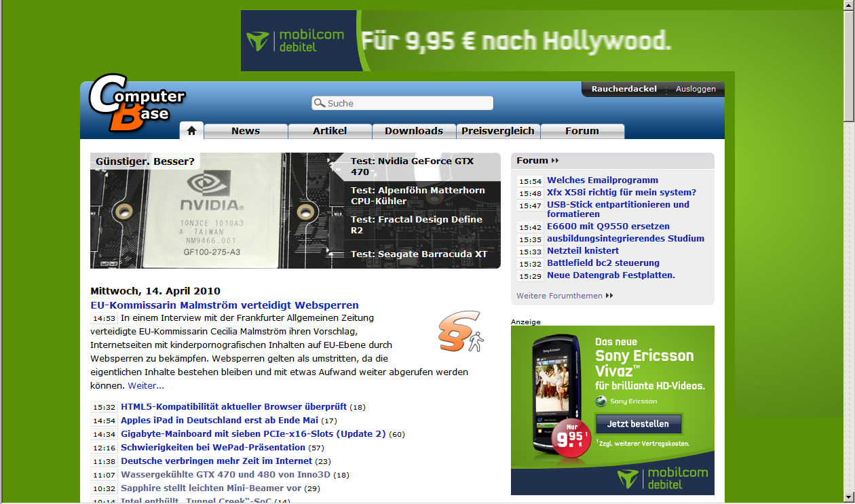Open thread USB-Stick entpartitionieren und formatieren
This screenshot has height=504, width=855.
click(x=618, y=209)
